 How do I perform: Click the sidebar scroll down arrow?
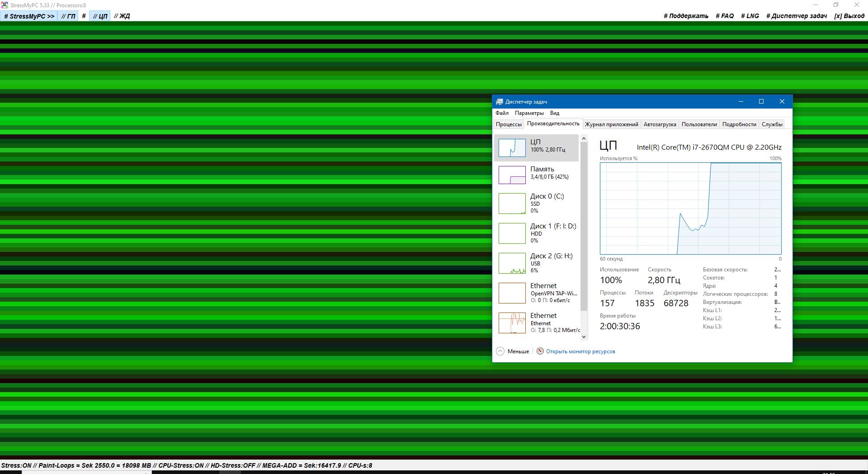coord(584,337)
